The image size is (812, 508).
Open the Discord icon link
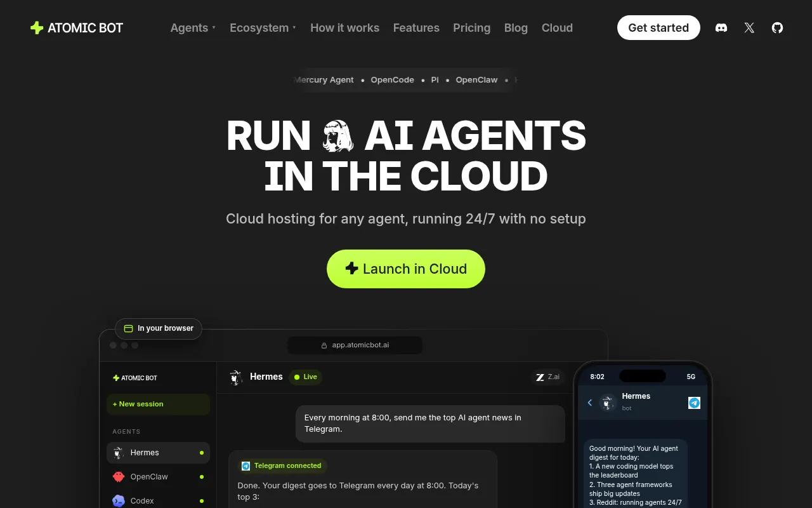click(721, 28)
